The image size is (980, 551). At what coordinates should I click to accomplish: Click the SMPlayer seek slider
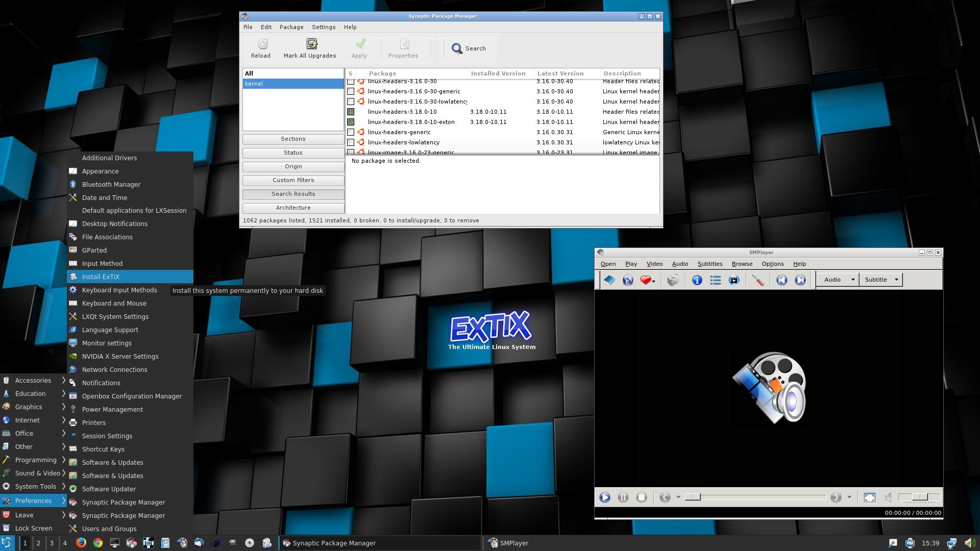pyautogui.click(x=755, y=497)
